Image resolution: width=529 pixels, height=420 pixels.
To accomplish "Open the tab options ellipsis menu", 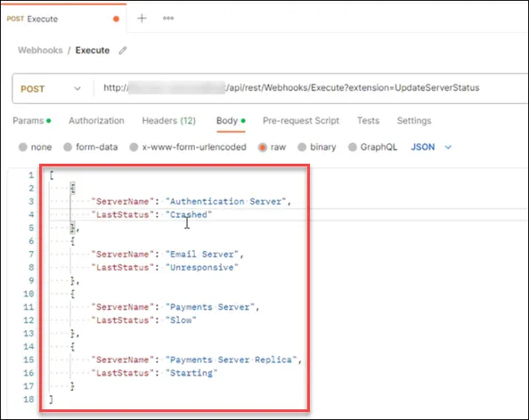I will tap(168, 18).
